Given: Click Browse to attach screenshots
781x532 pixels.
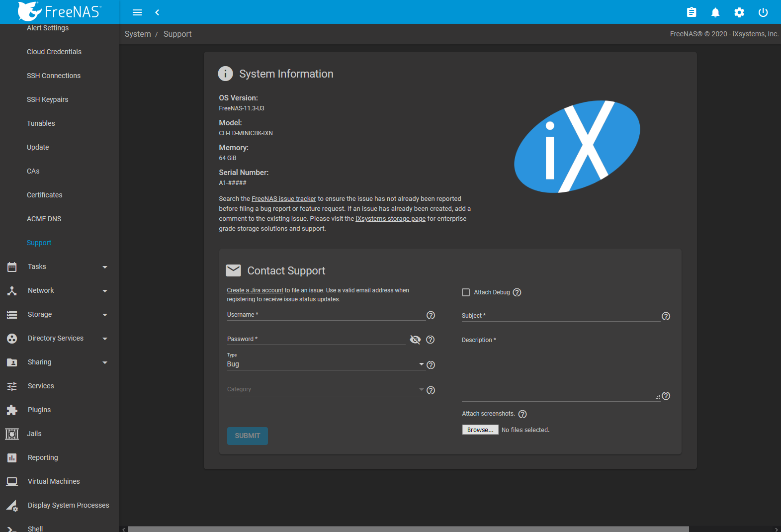Looking at the screenshot, I should (480, 430).
